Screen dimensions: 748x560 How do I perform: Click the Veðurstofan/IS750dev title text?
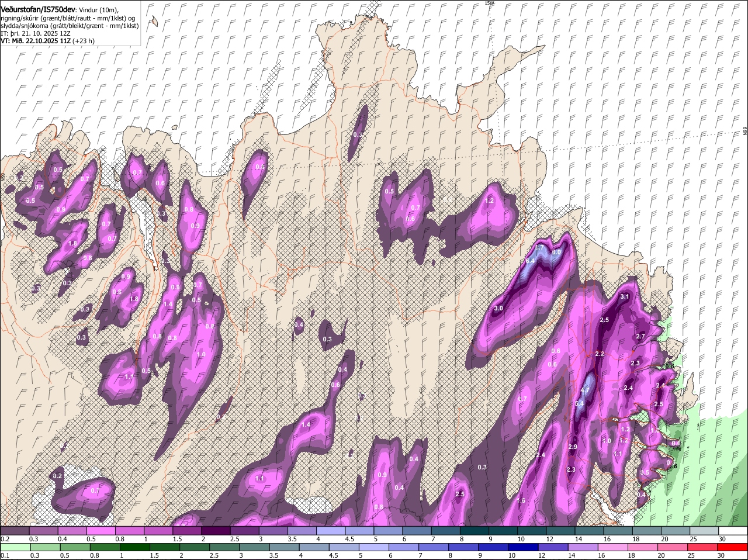38,9
